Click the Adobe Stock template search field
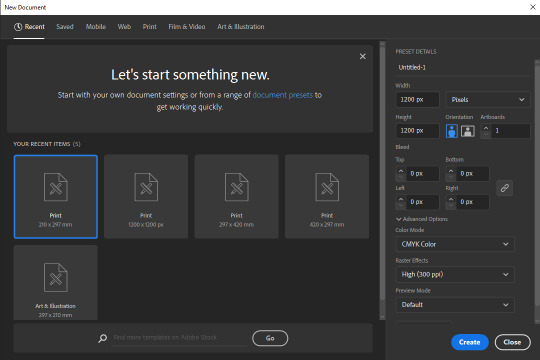This screenshot has width=540, height=360. click(179, 338)
